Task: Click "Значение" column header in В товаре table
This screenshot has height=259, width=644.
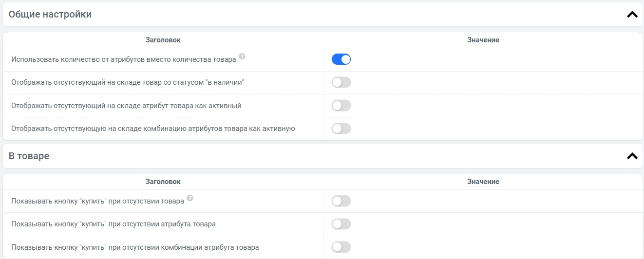Action: 483,182
